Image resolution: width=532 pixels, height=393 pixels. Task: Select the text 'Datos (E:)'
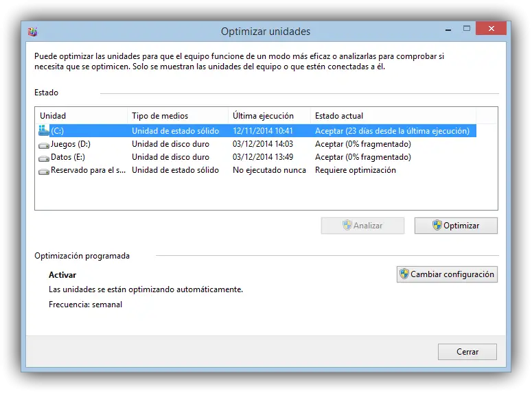(68, 157)
